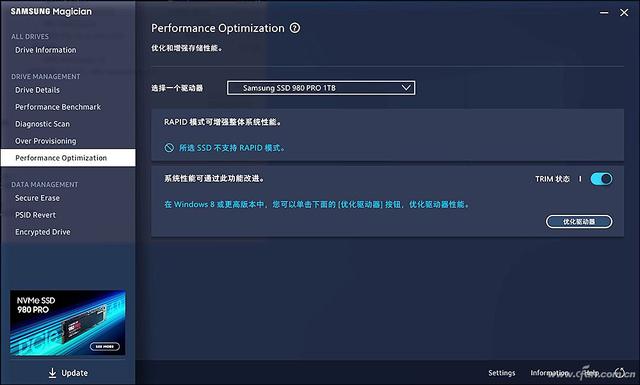Toggle the TRIM status switch
Viewport: 640px width, 385px height.
click(x=601, y=179)
